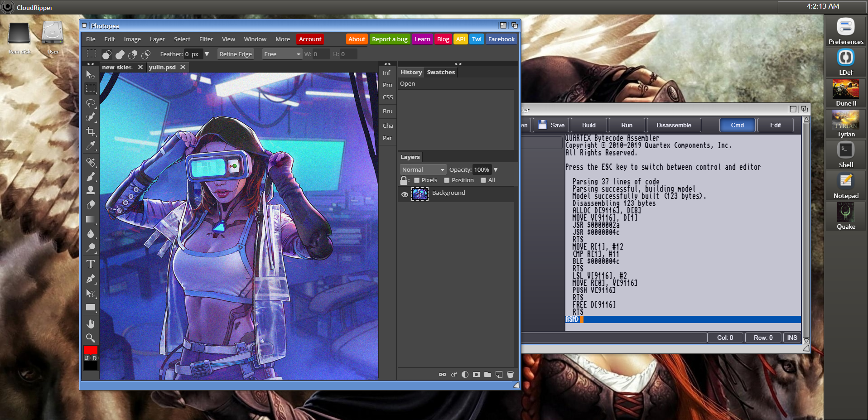Select the Zoom tool in toolbar
This screenshot has width=868, height=420.
click(x=91, y=338)
